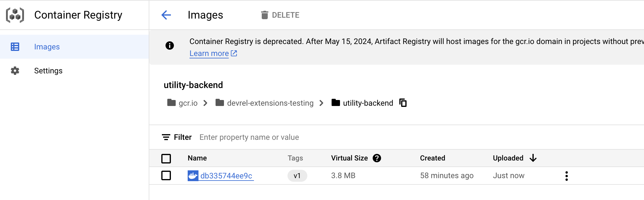Click the Filter icon
Image resolution: width=644 pixels, height=200 pixels.
pos(166,137)
